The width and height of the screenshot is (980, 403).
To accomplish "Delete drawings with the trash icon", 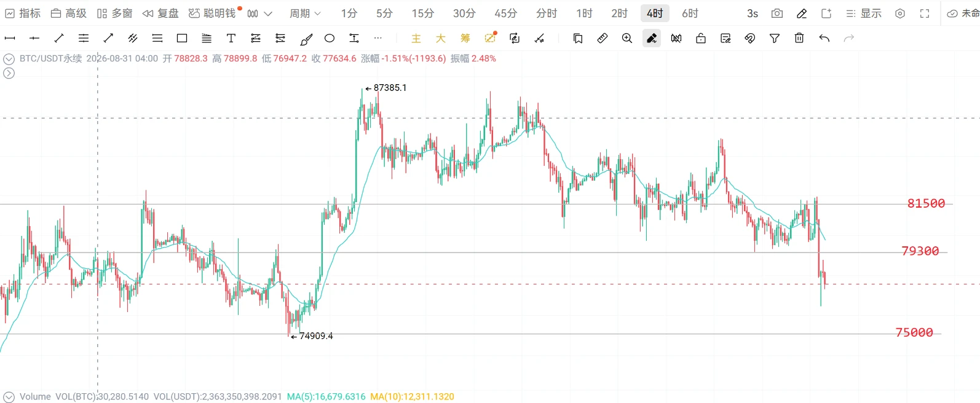I will click(799, 38).
